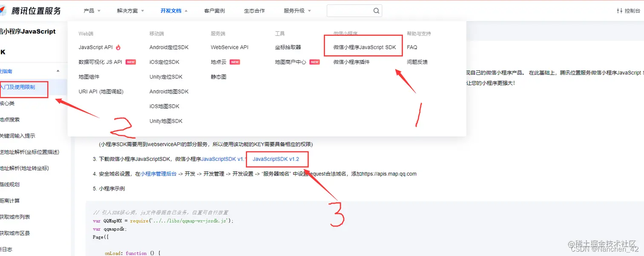Open 坐标拾取器 tool link
The width and height of the screenshot is (644, 256).
pos(288,47)
